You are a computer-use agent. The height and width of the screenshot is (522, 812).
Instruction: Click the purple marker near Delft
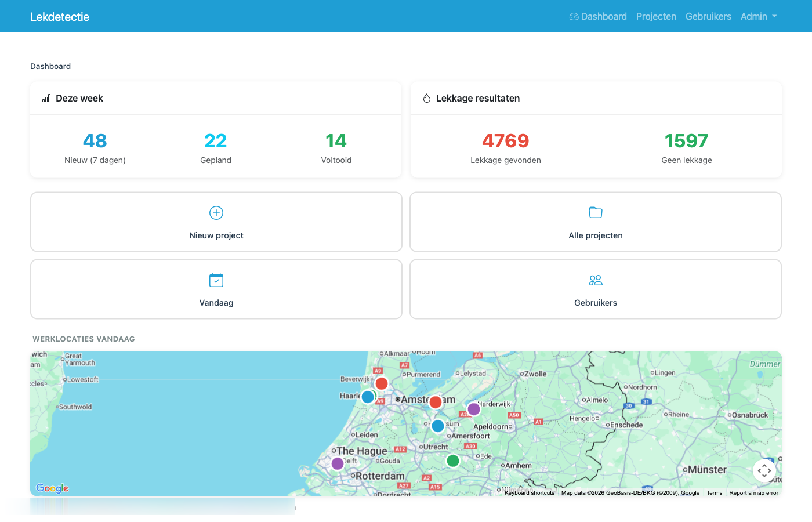coord(337,463)
